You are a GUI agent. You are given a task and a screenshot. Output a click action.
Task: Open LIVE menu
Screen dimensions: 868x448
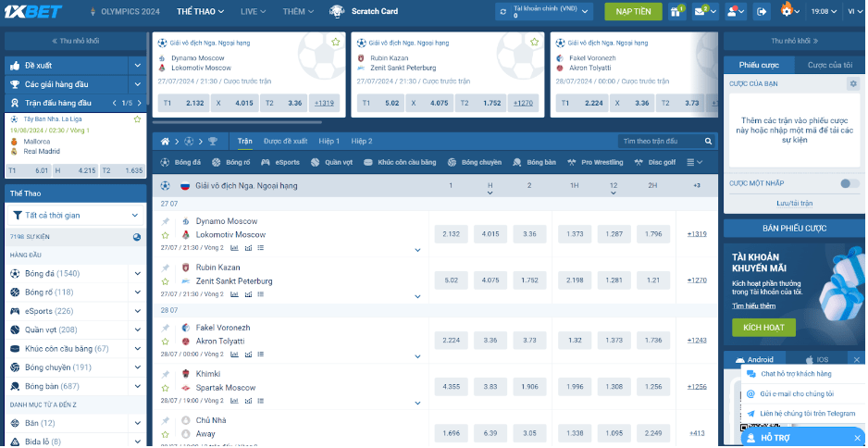pyautogui.click(x=254, y=11)
